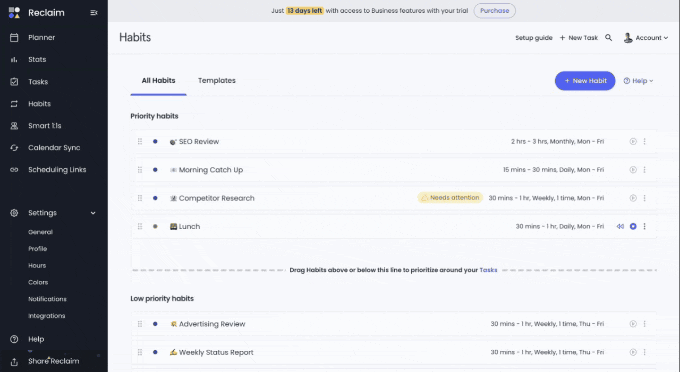Click the Reclaim logo icon
This screenshot has height=372, width=680.
pos(14,13)
